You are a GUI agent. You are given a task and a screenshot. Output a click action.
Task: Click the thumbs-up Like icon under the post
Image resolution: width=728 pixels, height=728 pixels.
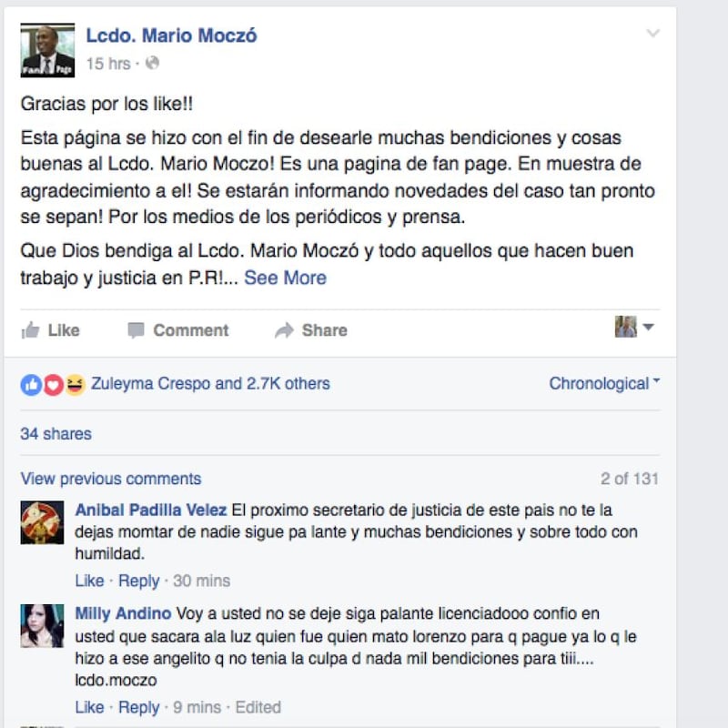pyautogui.click(x=30, y=330)
